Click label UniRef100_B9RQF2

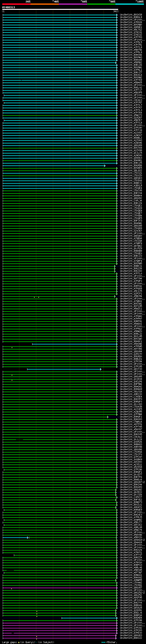click(x=131, y=417)
